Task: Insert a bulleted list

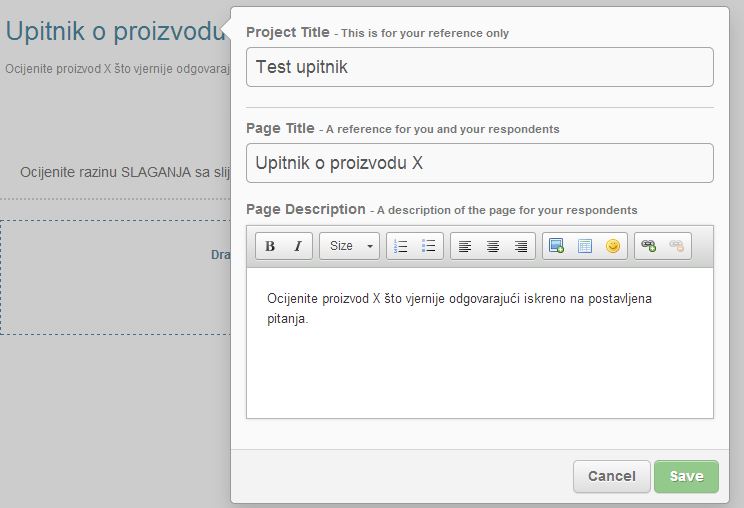Action: [429, 246]
